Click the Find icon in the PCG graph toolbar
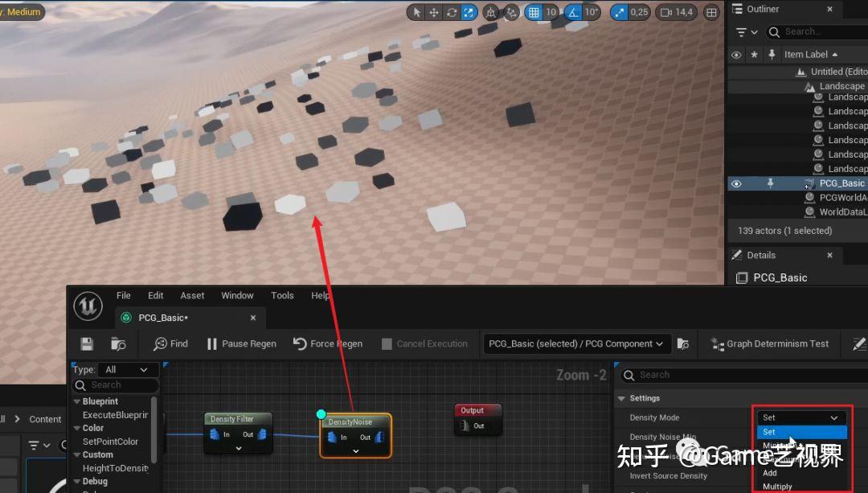 point(170,343)
